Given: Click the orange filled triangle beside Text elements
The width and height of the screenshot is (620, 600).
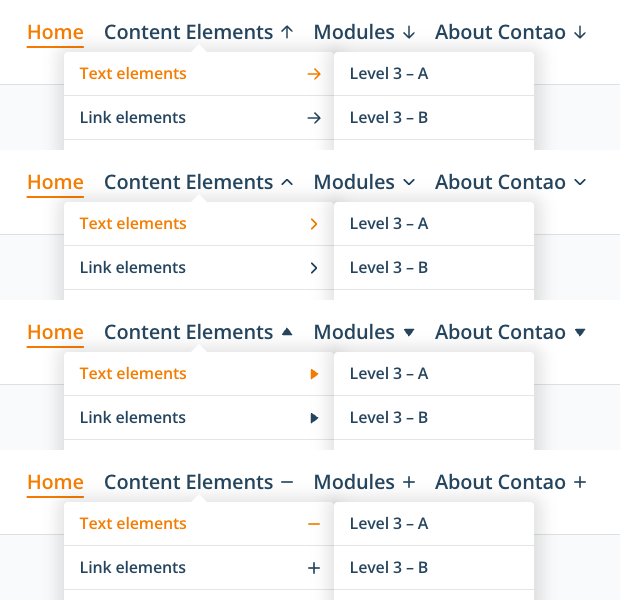Looking at the screenshot, I should point(314,374).
